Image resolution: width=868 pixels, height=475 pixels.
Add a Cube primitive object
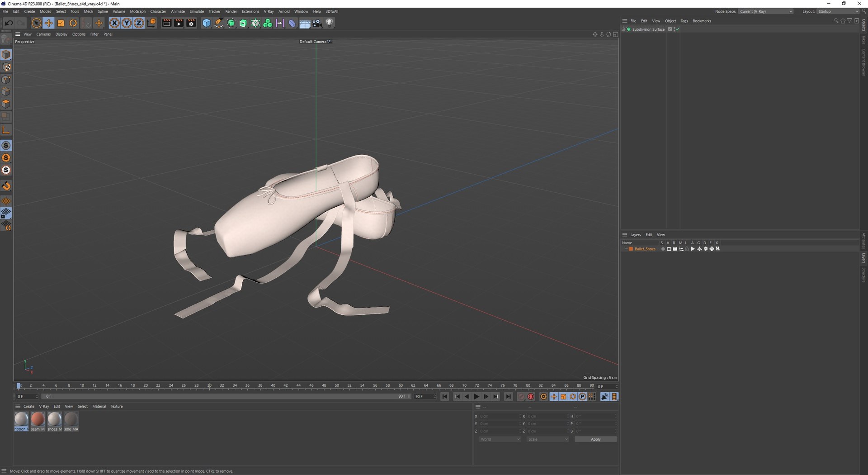pos(207,23)
